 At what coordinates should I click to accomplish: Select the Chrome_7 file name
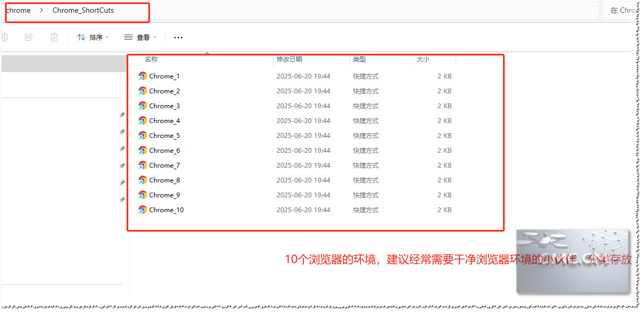point(165,165)
